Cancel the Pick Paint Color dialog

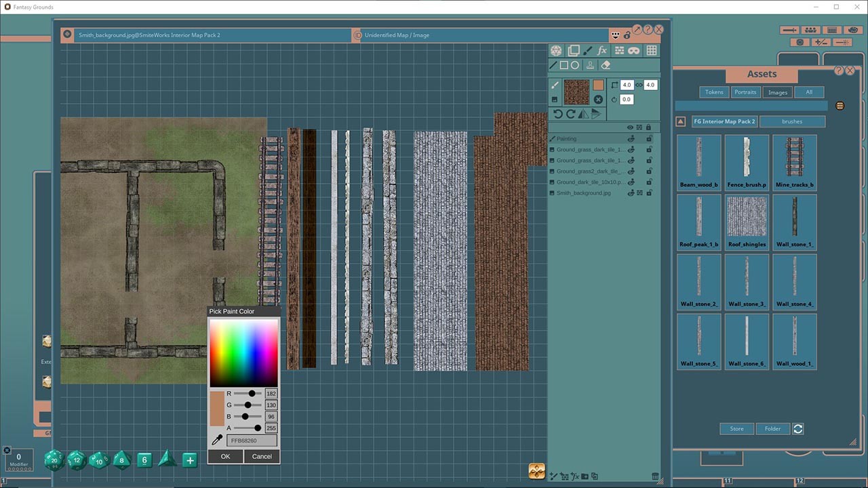[x=262, y=456]
